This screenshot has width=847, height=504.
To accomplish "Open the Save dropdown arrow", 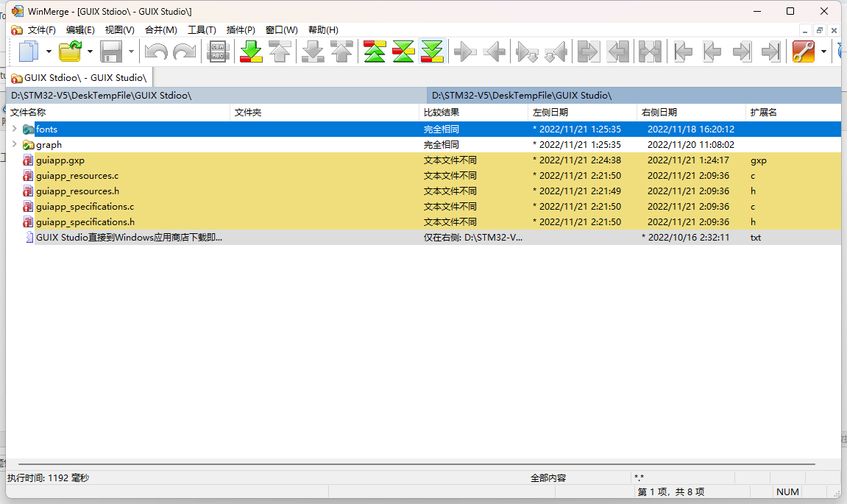I will pyautogui.click(x=131, y=52).
